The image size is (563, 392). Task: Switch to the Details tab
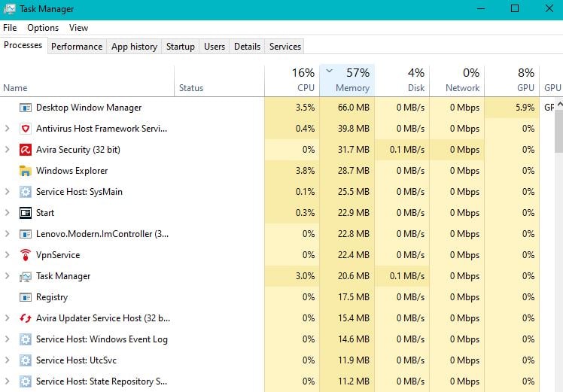point(247,47)
